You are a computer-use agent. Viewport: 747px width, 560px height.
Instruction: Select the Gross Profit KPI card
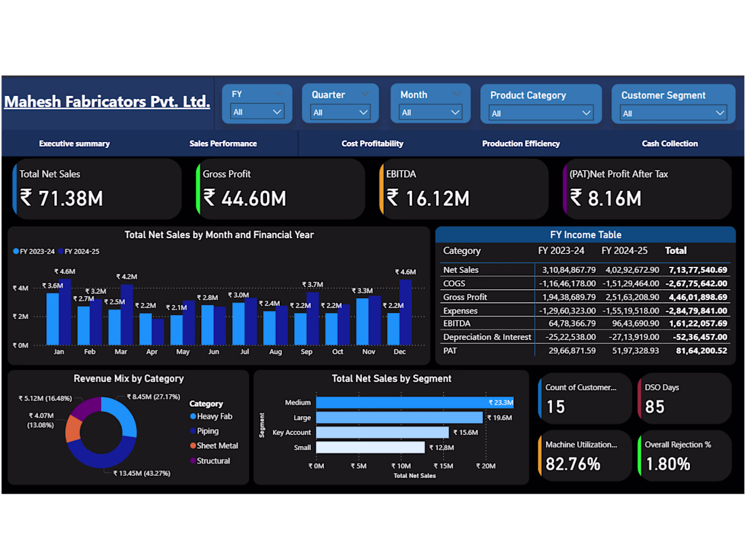click(280, 189)
